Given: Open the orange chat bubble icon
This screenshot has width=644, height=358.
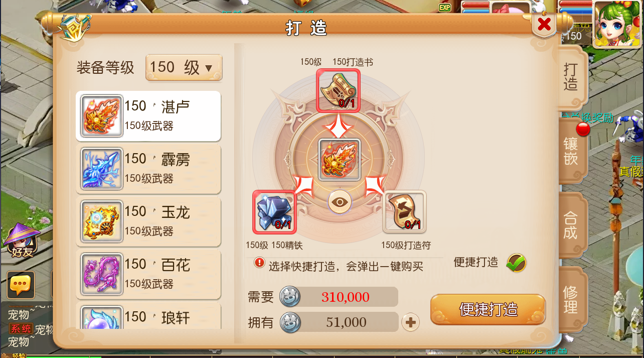Looking at the screenshot, I should pyautogui.click(x=21, y=285).
